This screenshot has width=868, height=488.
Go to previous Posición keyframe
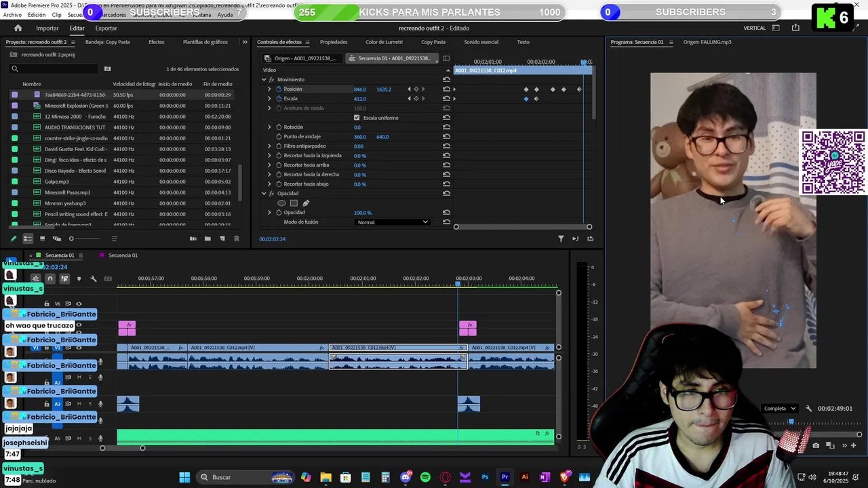pyautogui.click(x=409, y=89)
